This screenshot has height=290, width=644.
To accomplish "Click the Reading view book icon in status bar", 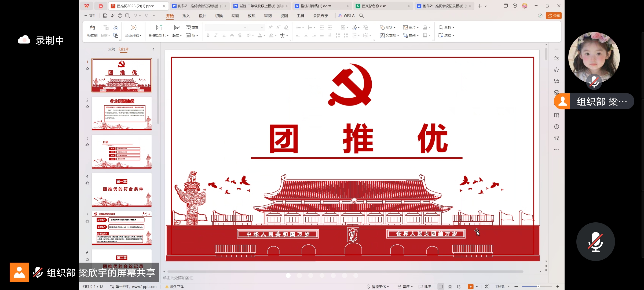I will click(x=459, y=287).
